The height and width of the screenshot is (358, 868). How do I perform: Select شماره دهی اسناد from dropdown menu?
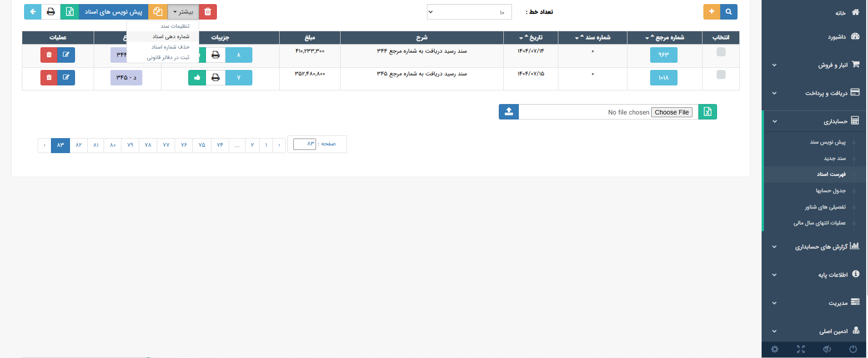(x=171, y=37)
